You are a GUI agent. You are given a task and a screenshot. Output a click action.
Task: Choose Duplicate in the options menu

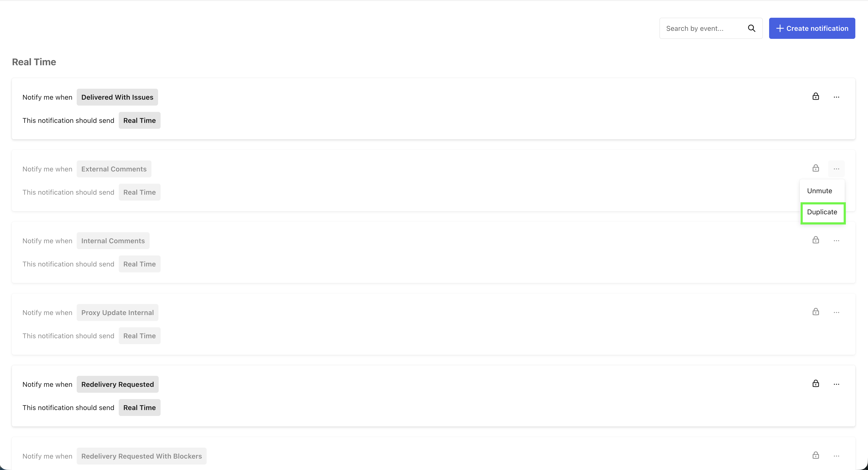coord(822,212)
